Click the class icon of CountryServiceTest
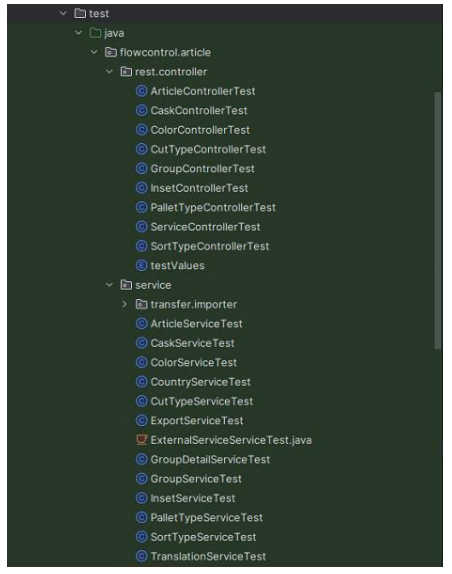Viewport: 452px width, 574px height. tap(142, 382)
